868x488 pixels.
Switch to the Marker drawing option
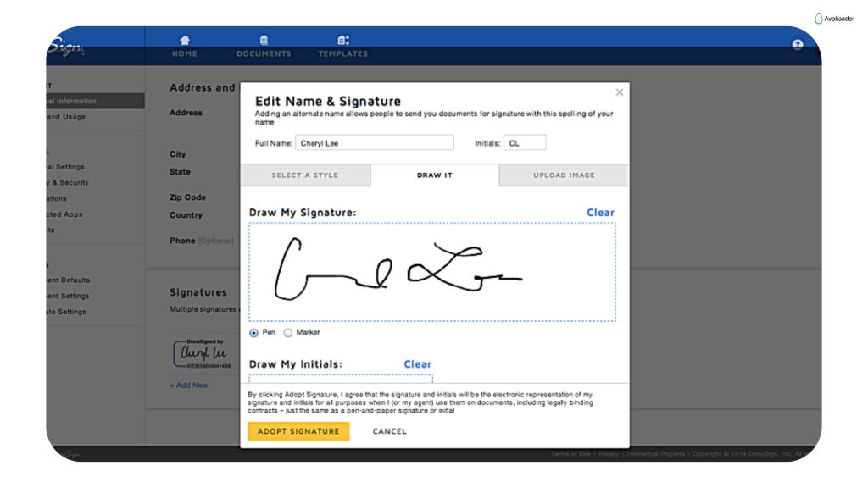pos(287,333)
